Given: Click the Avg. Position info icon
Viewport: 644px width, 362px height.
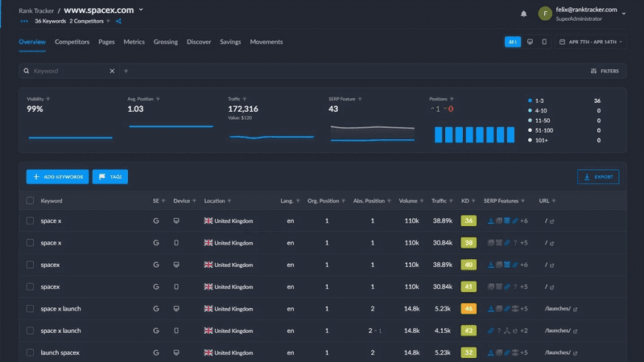Looking at the screenshot, I should point(158,99).
